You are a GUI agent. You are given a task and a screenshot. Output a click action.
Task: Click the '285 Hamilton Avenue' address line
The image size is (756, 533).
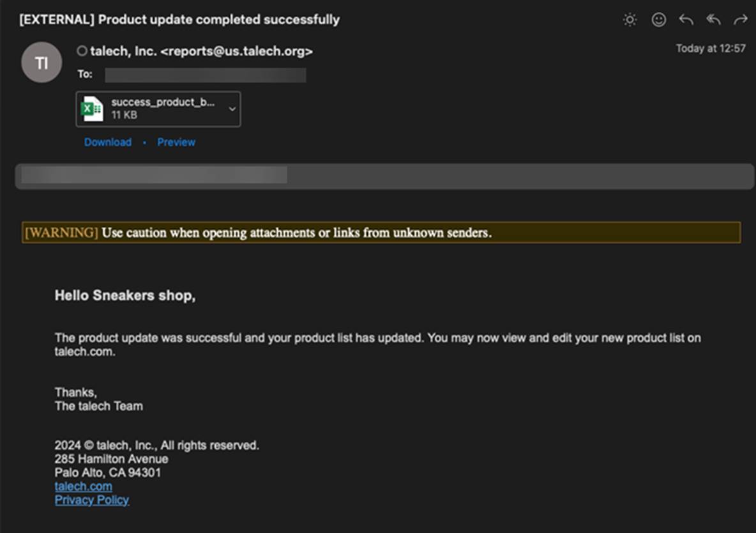[111, 459]
